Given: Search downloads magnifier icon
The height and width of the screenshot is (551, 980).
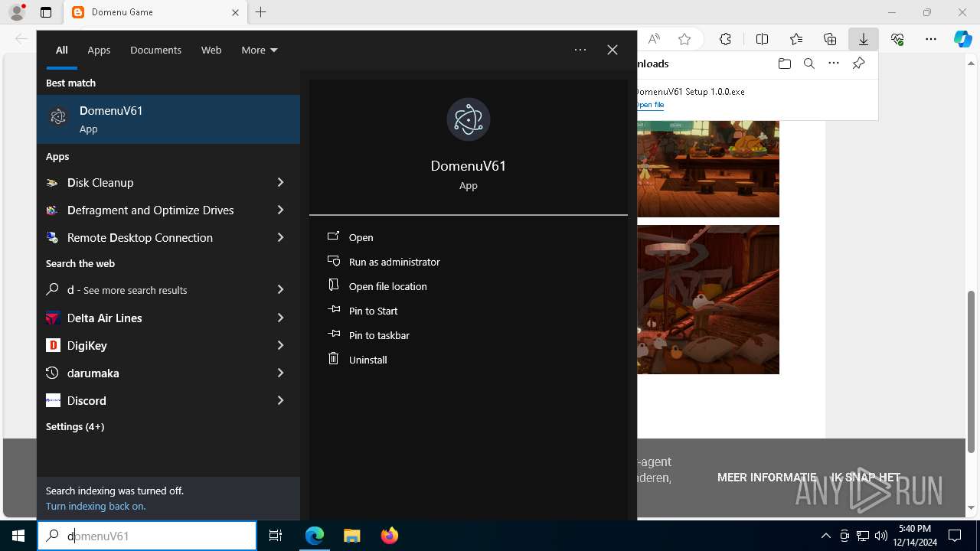Looking at the screenshot, I should tap(808, 64).
